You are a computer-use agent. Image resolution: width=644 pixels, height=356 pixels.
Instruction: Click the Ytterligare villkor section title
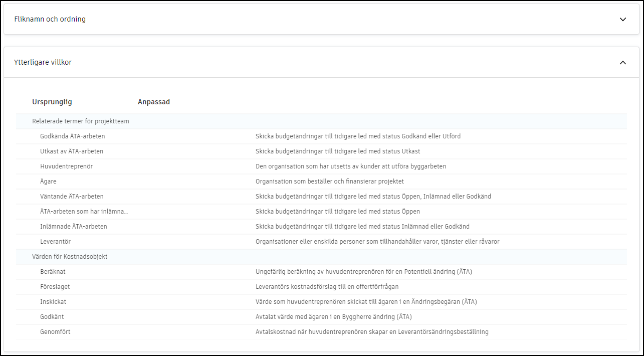click(x=43, y=63)
